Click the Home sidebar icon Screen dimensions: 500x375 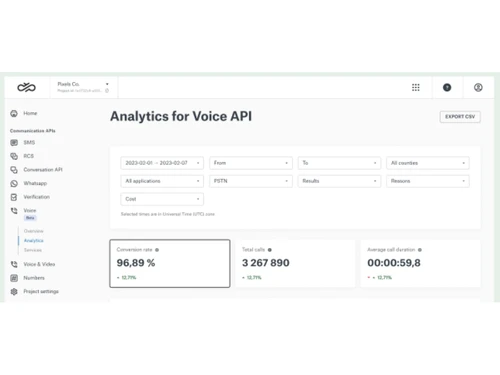tap(14, 113)
